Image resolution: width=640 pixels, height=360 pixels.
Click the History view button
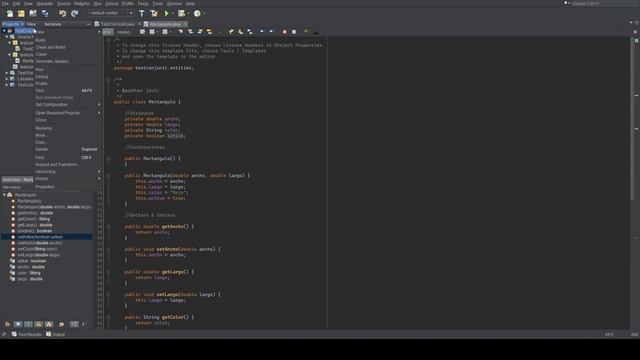point(124,32)
